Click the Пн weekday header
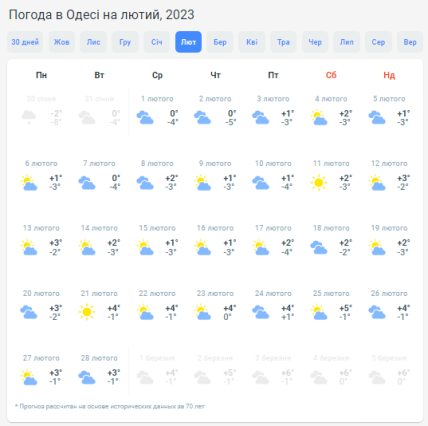 coord(41,75)
